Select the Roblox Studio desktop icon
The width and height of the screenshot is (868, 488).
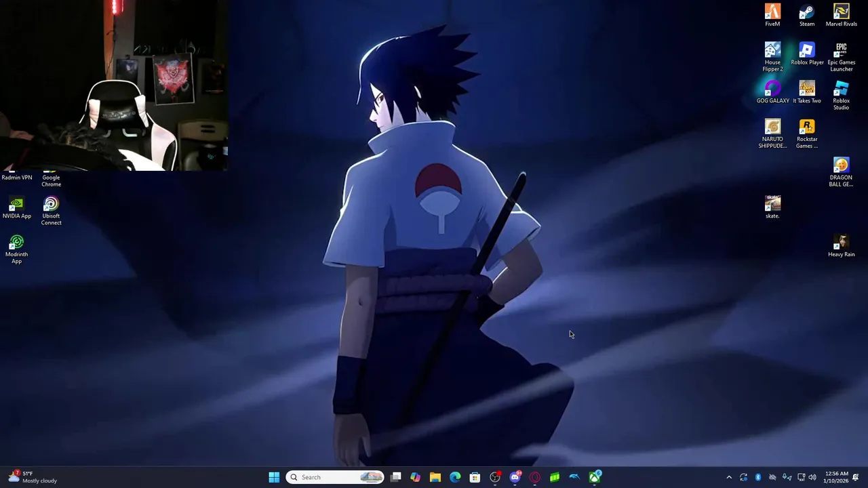coord(841,96)
